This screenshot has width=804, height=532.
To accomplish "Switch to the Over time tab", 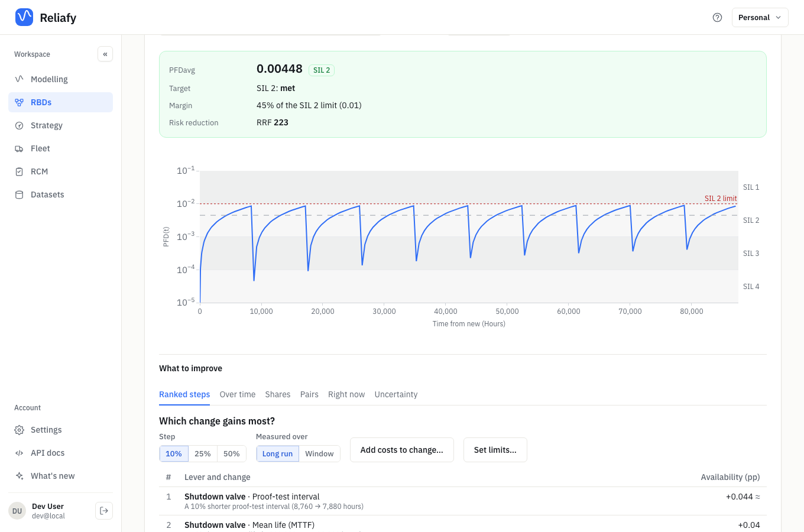I will pos(238,394).
